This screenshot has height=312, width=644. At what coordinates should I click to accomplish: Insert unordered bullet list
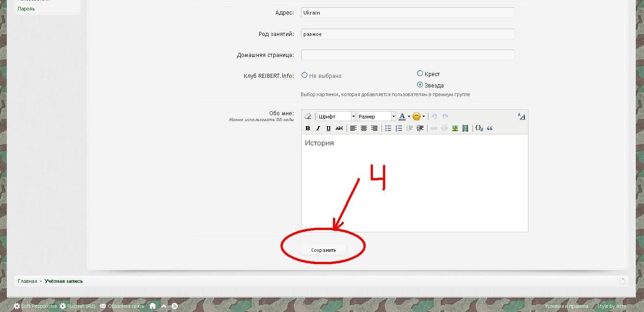pyautogui.click(x=388, y=128)
